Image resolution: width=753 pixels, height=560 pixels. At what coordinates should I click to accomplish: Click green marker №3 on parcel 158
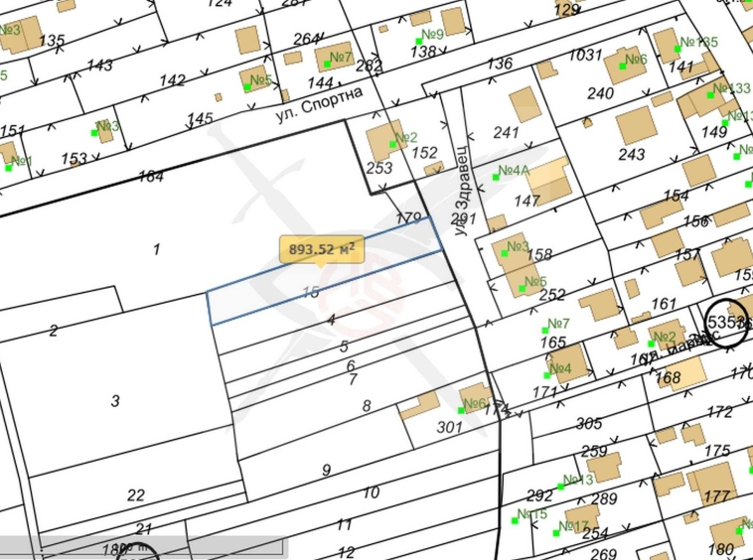pyautogui.click(x=505, y=253)
